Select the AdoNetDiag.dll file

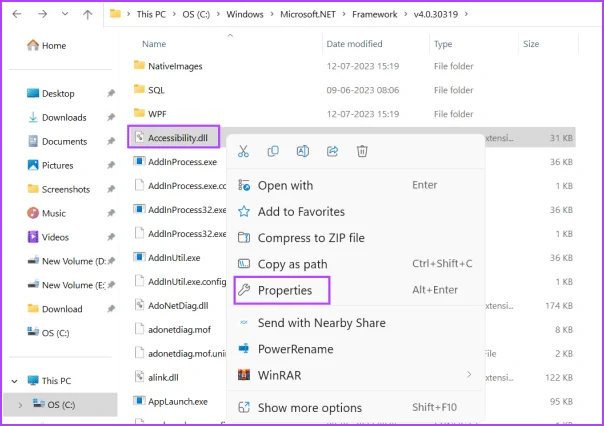(171, 305)
